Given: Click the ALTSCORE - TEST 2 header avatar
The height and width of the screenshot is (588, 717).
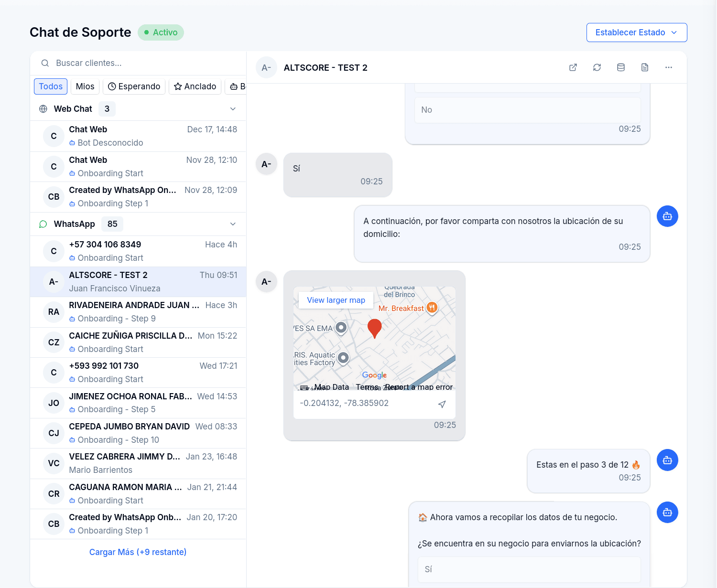Looking at the screenshot, I should [266, 68].
